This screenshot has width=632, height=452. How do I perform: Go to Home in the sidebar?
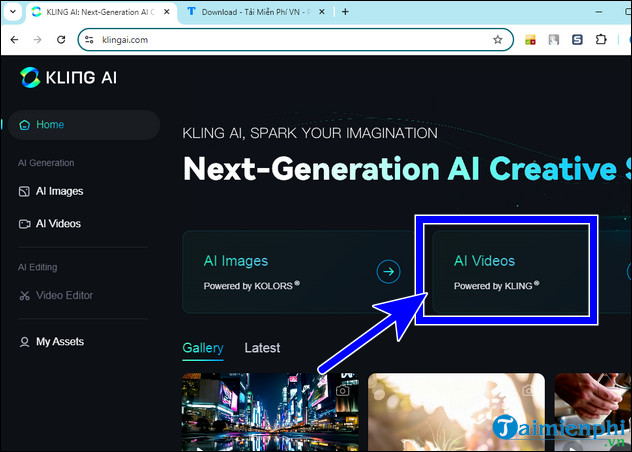(x=84, y=125)
